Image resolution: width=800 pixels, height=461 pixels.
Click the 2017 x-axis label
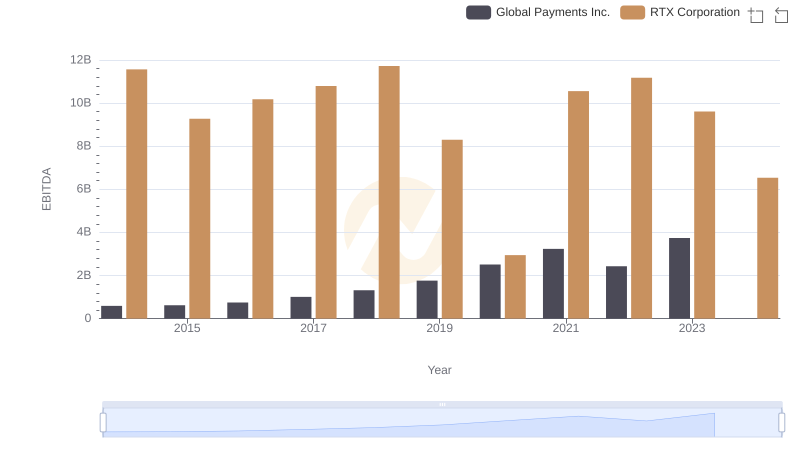pyautogui.click(x=313, y=328)
